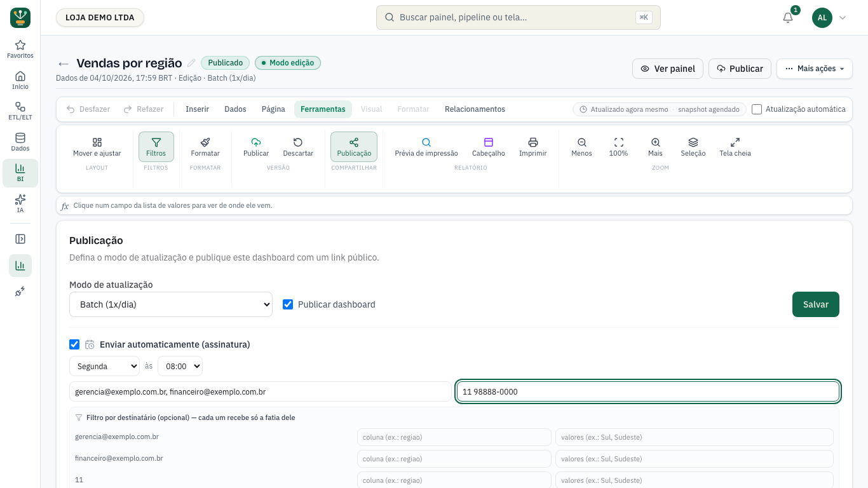
Task: Click the Ver painel button
Action: (x=668, y=69)
